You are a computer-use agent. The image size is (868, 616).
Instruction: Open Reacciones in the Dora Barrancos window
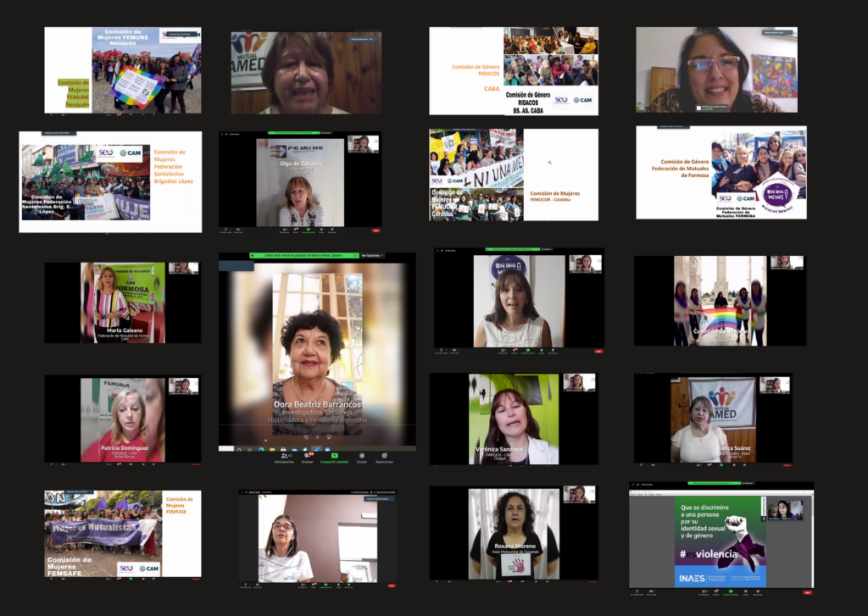384,457
